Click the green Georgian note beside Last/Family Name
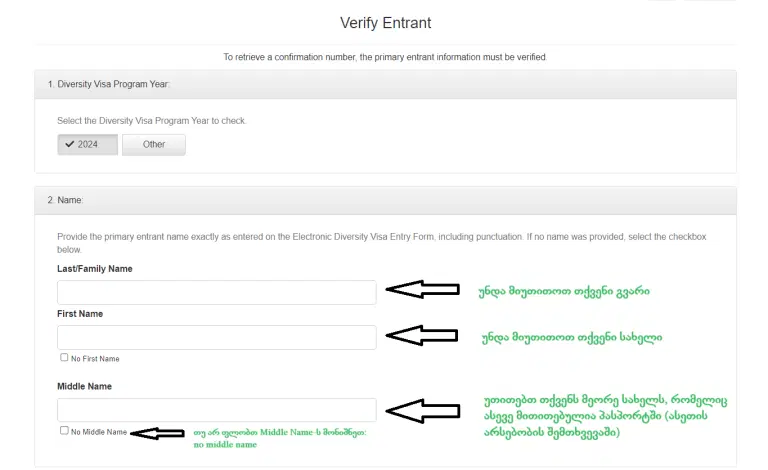 tap(565, 291)
